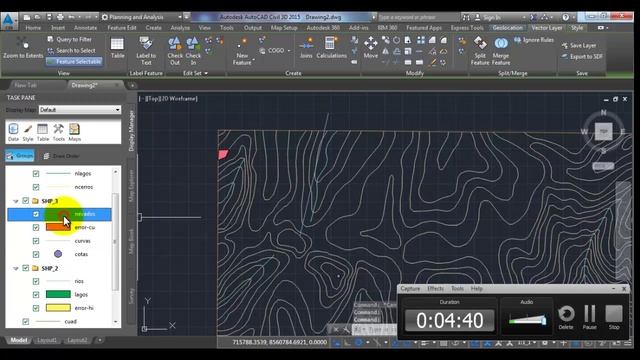Click the AutoCAD application logo button
The image size is (640, 360).
pyautogui.click(x=9, y=21)
